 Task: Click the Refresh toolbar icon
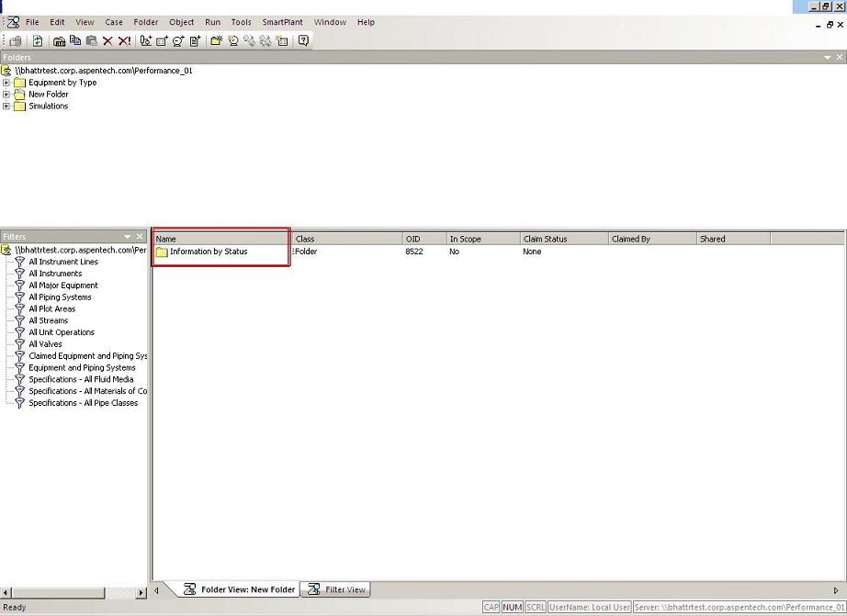coord(38,40)
